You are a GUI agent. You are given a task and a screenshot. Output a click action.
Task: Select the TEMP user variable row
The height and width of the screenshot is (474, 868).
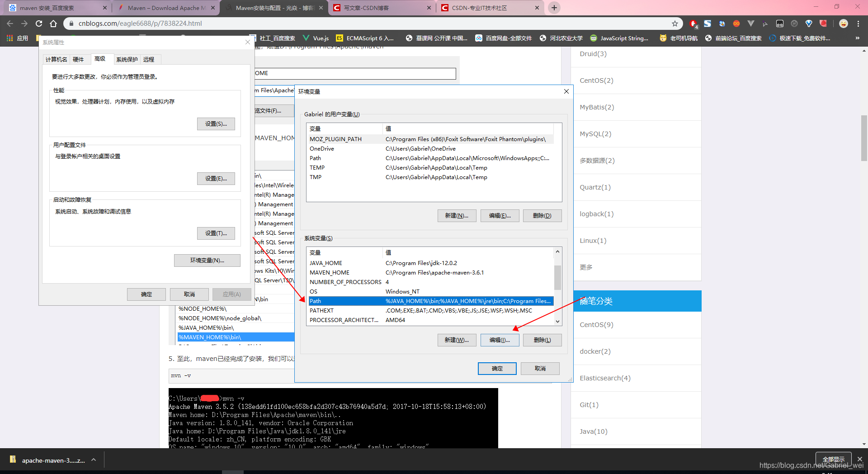[x=430, y=168]
